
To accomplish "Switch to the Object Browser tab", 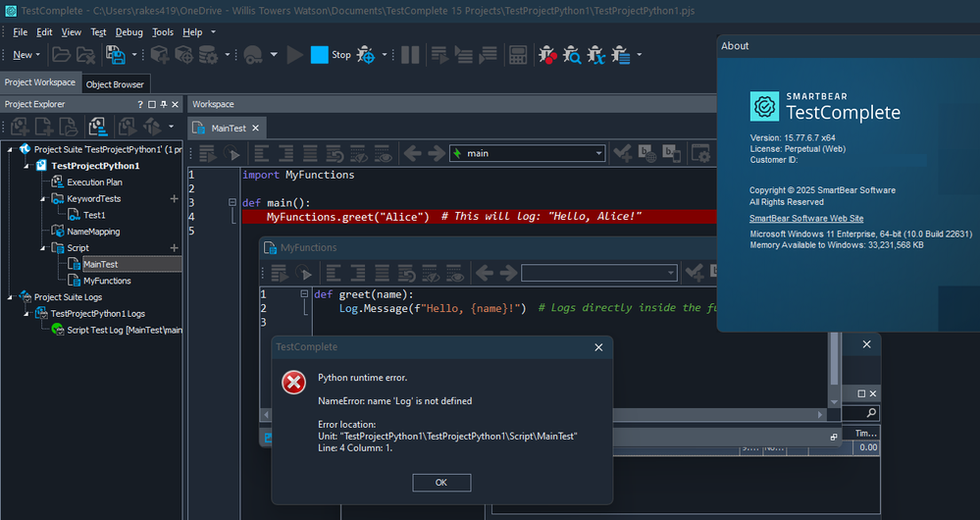I will 115,84.
